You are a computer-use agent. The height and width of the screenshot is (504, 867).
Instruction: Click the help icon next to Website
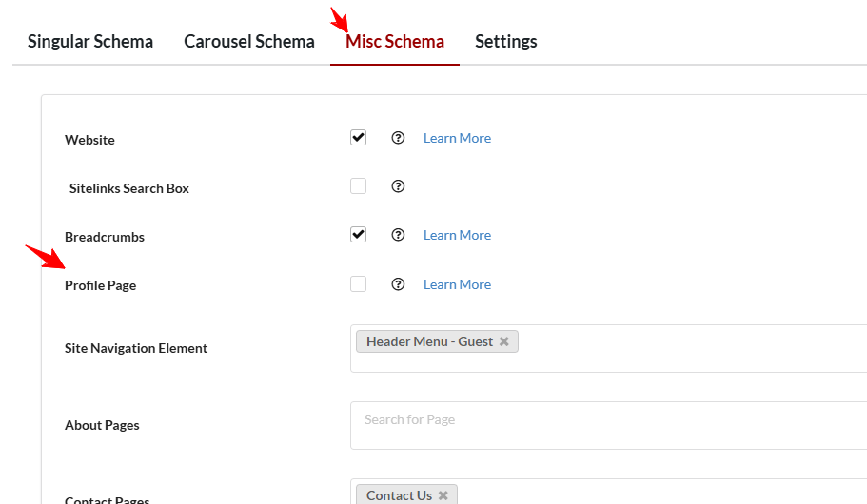[398, 138]
